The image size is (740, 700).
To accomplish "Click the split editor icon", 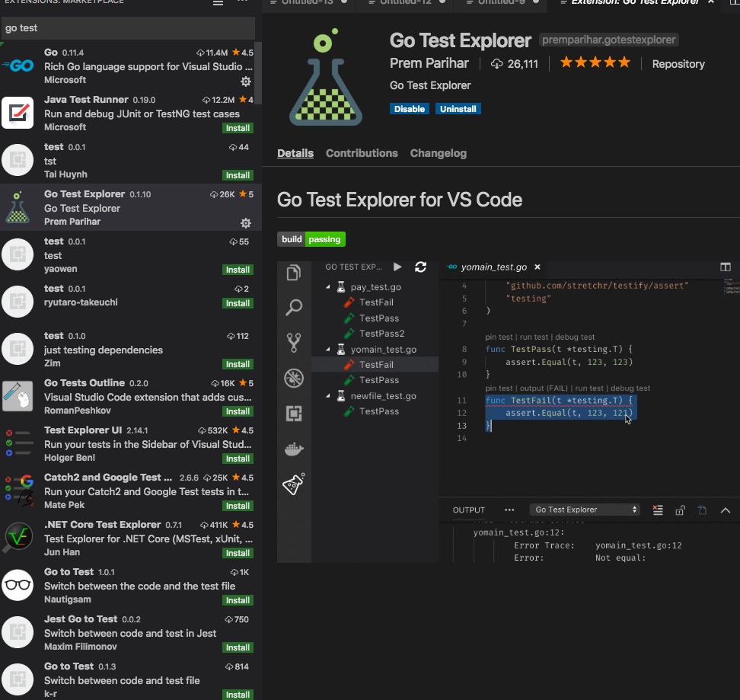I will click(x=726, y=267).
